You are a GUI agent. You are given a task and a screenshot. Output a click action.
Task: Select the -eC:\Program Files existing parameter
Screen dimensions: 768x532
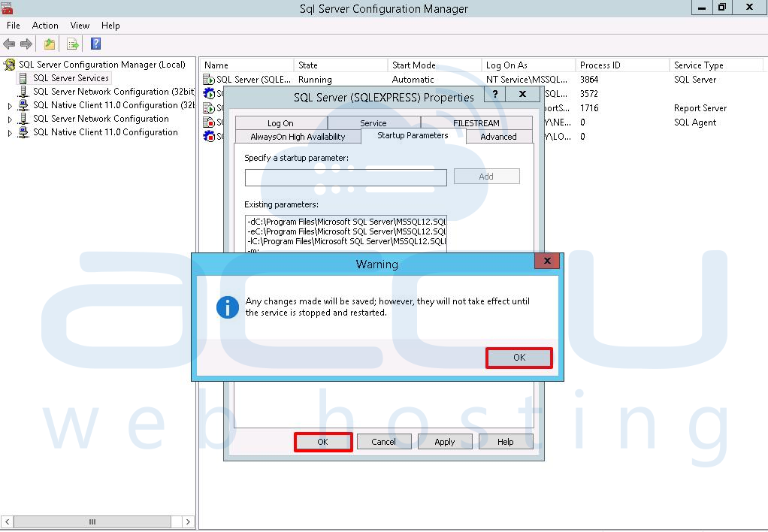coord(346,231)
